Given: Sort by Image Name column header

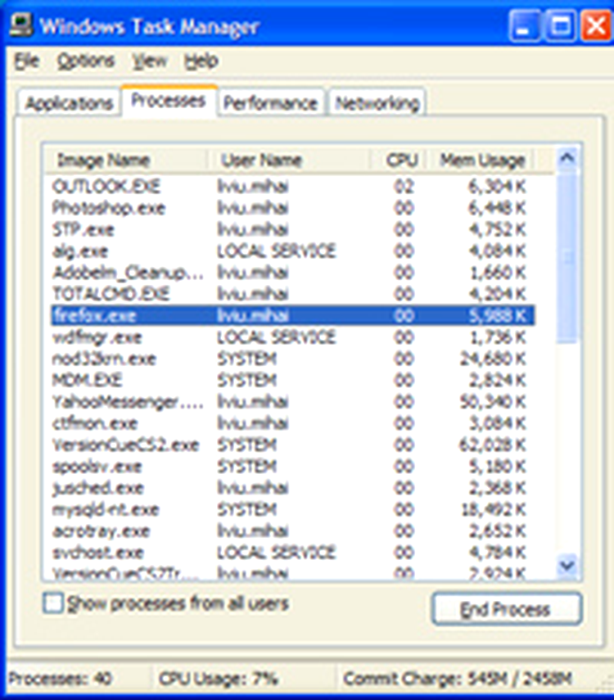Looking at the screenshot, I should [x=125, y=160].
